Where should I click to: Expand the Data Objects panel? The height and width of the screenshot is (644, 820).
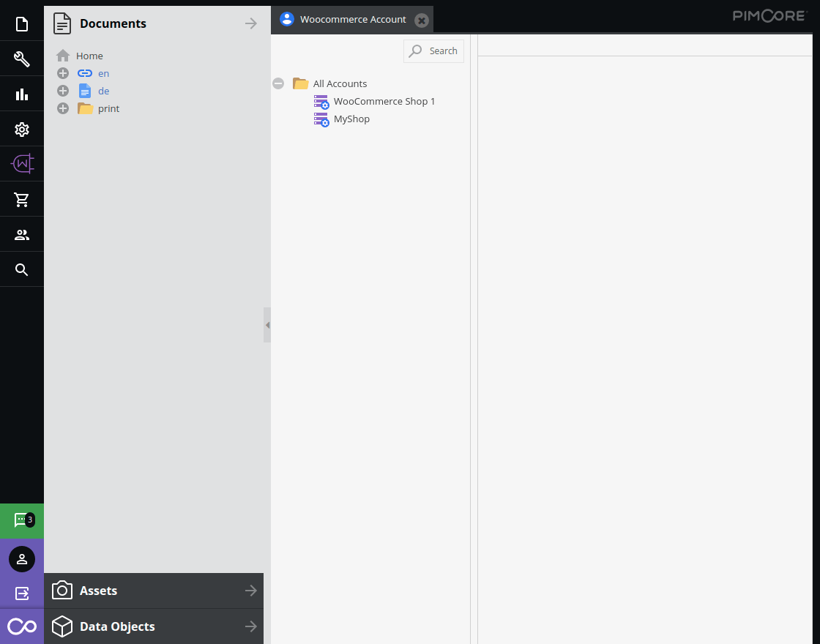coord(154,626)
